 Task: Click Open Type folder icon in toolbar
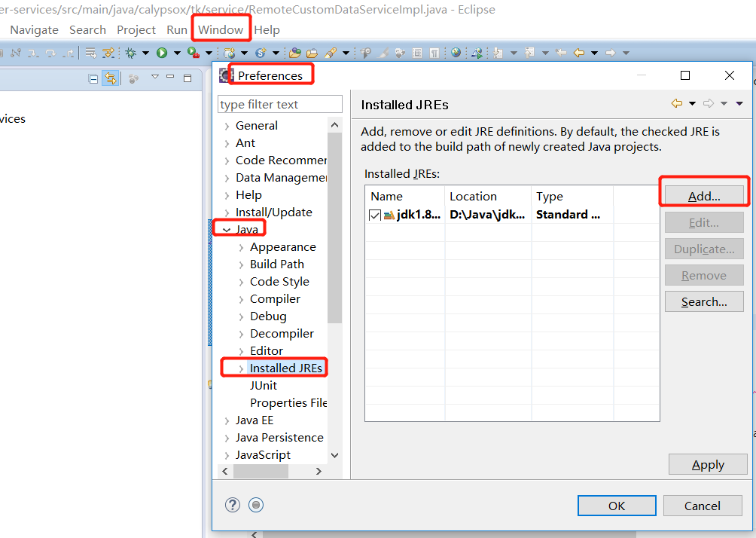tap(295, 53)
